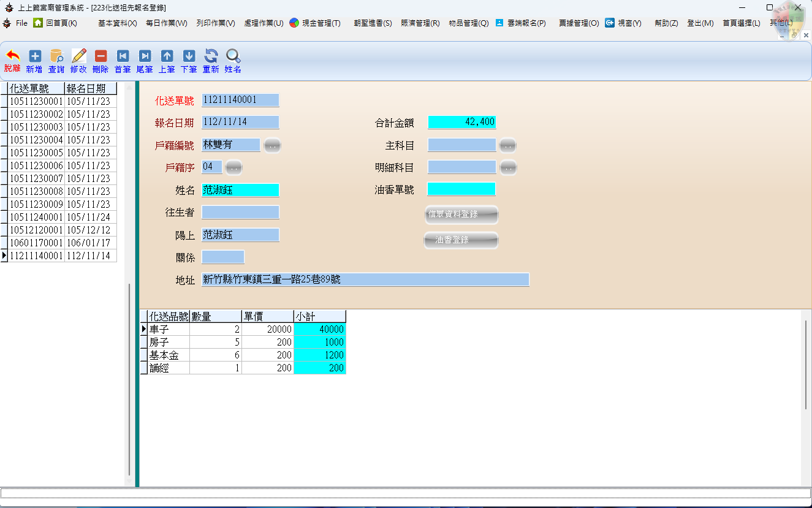This screenshot has width=812, height=508.
Task: Click the 地址 address input field
Action: click(365, 279)
